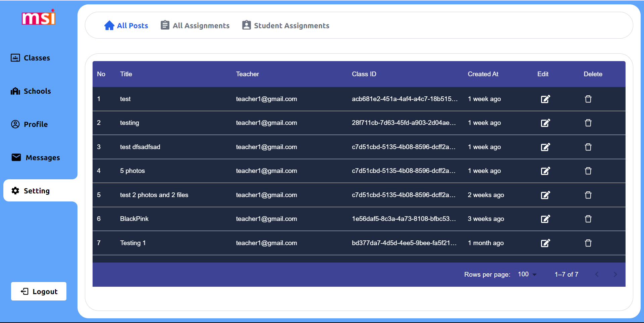Edit the test 2 photos and 2 files post
644x323 pixels.
click(x=545, y=195)
